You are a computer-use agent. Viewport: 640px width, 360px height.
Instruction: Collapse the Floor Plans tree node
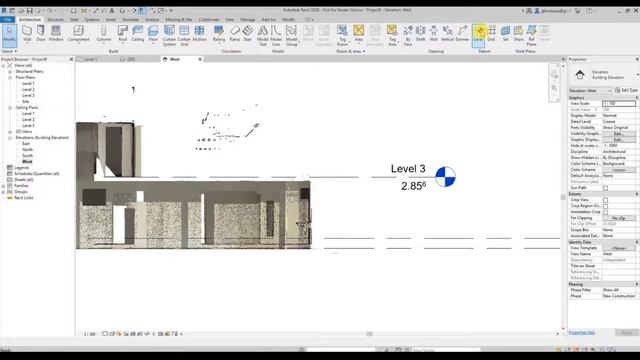[10, 78]
